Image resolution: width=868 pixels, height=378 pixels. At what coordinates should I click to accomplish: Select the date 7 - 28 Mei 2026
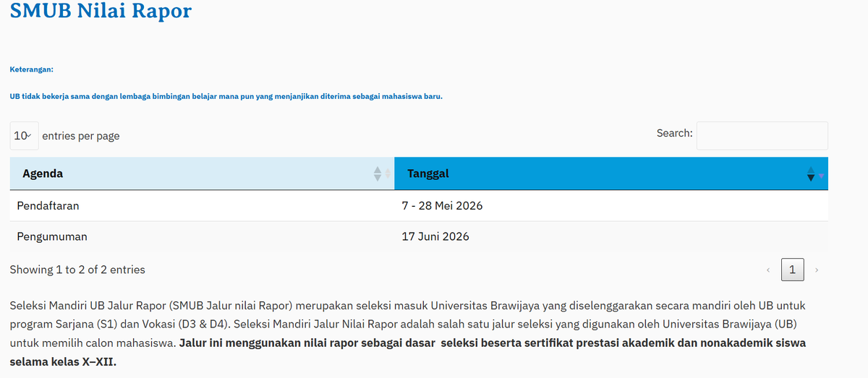point(442,205)
